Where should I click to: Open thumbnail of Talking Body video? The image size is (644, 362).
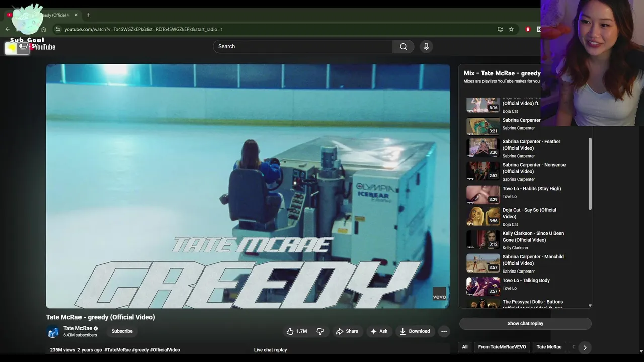pos(483,287)
